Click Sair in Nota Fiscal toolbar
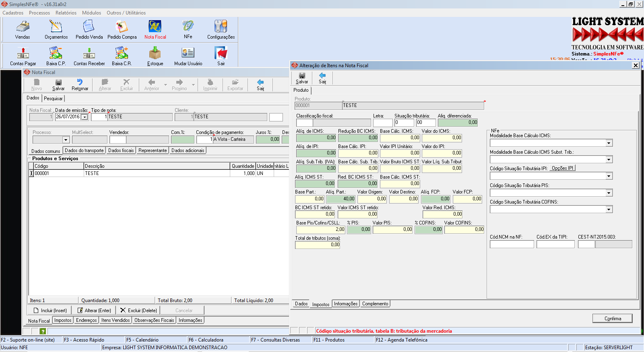The width and height of the screenshot is (644, 352). click(260, 85)
